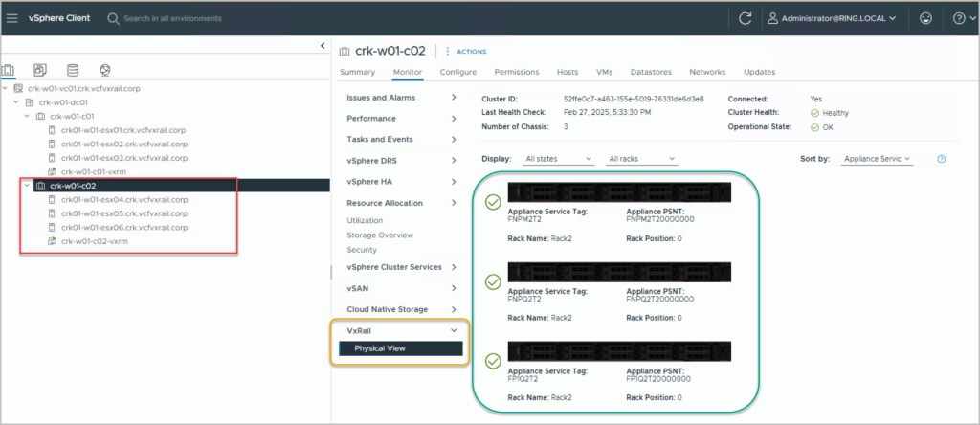Open the Datastores tab

tap(651, 72)
